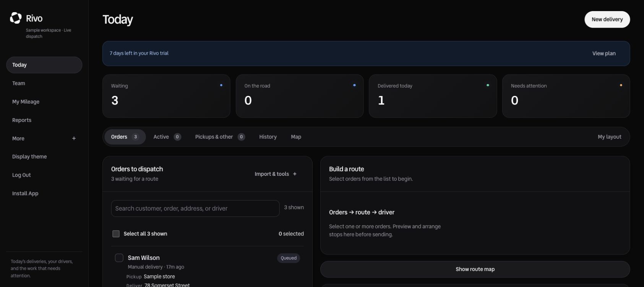The image size is (644, 287).
Task: Switch to the Active tab
Action: tap(167, 137)
